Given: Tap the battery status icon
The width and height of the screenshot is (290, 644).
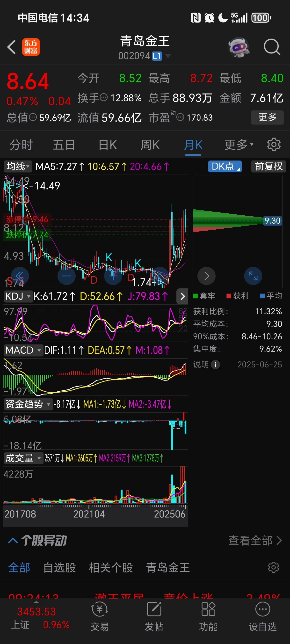Looking at the screenshot, I should click(x=261, y=18).
